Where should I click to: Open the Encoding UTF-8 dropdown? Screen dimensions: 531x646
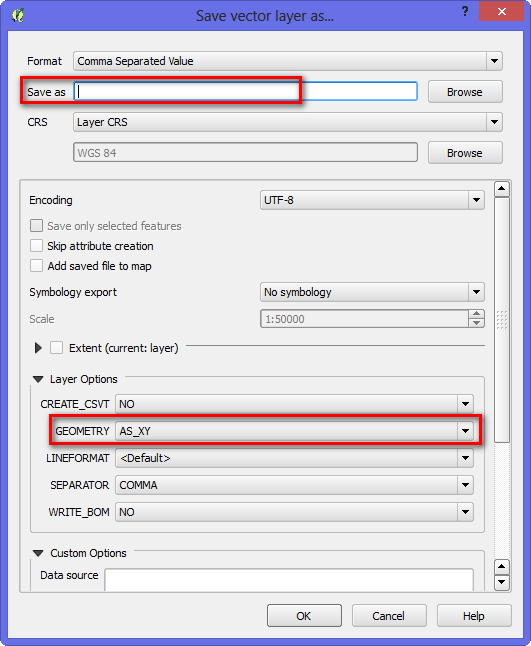pyautogui.click(x=372, y=200)
